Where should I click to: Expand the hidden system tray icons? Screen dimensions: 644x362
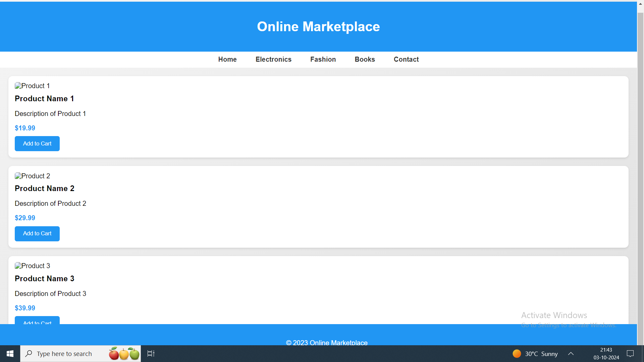571,354
